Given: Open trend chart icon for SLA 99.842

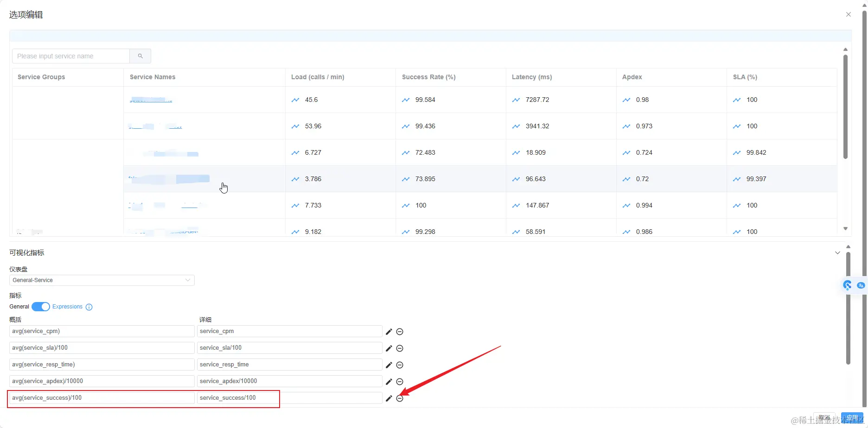Looking at the screenshot, I should click(737, 153).
